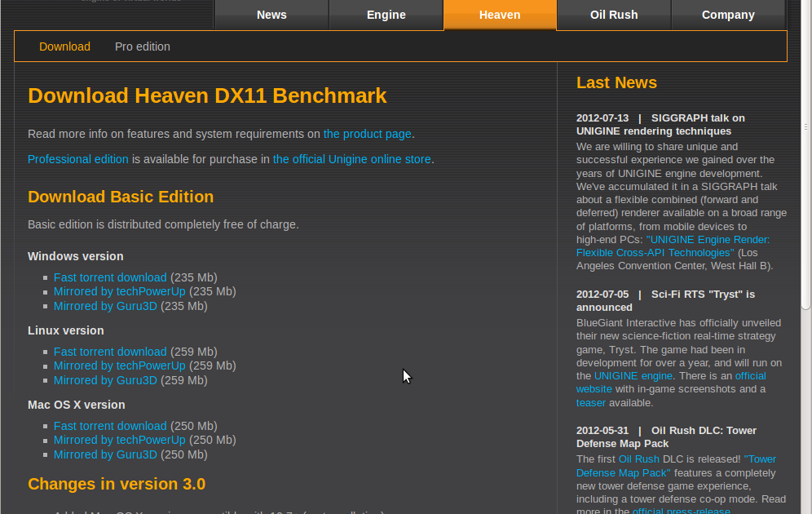Click the 'Linux version' label
The height and width of the screenshot is (514, 812).
pos(66,330)
